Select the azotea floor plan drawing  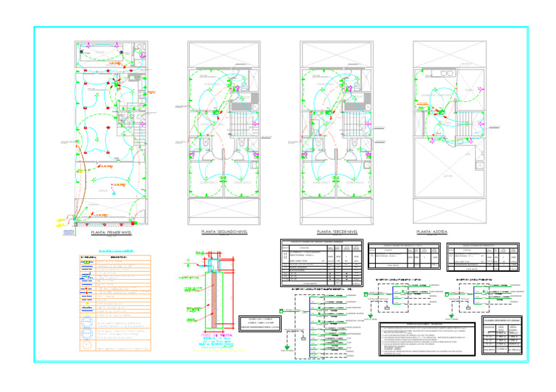coord(450,132)
